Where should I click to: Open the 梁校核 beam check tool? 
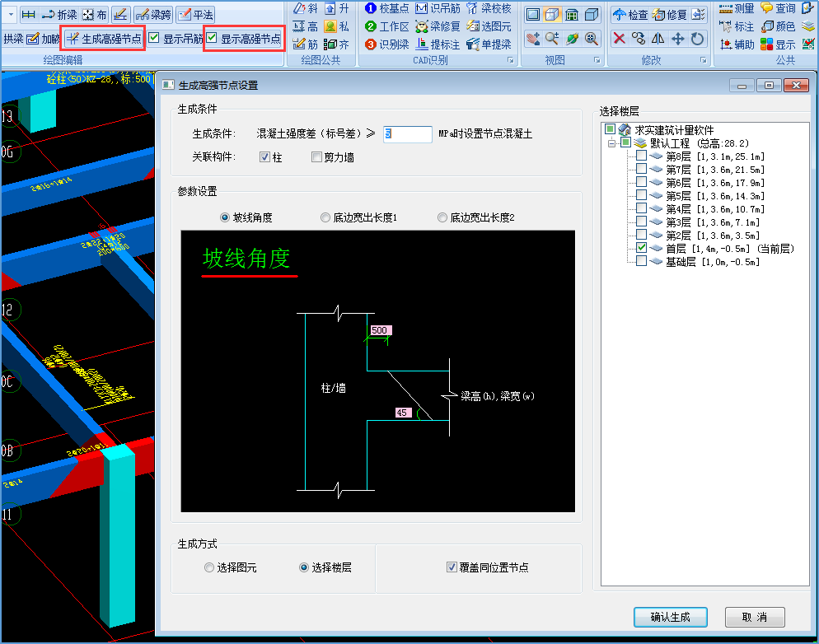[489, 8]
